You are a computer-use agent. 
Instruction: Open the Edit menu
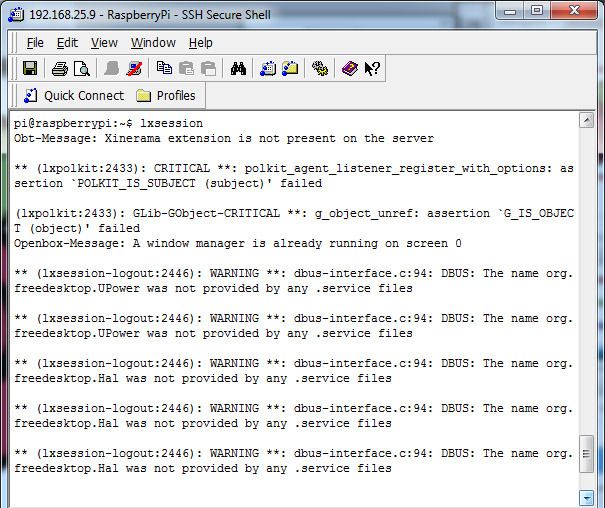67,42
